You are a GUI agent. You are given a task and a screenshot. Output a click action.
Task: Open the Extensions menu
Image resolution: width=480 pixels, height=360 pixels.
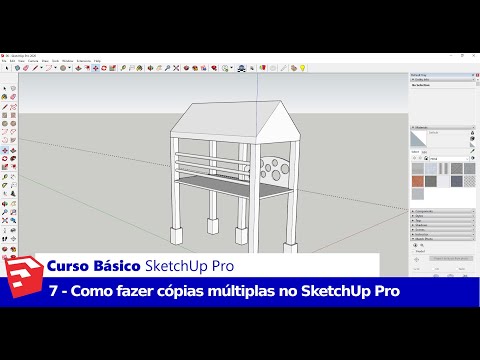[84, 61]
